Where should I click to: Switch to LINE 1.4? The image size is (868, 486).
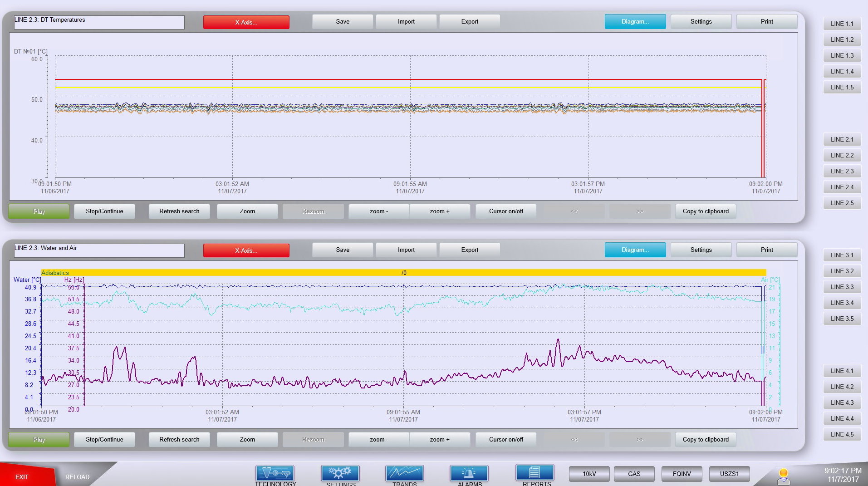(x=842, y=72)
